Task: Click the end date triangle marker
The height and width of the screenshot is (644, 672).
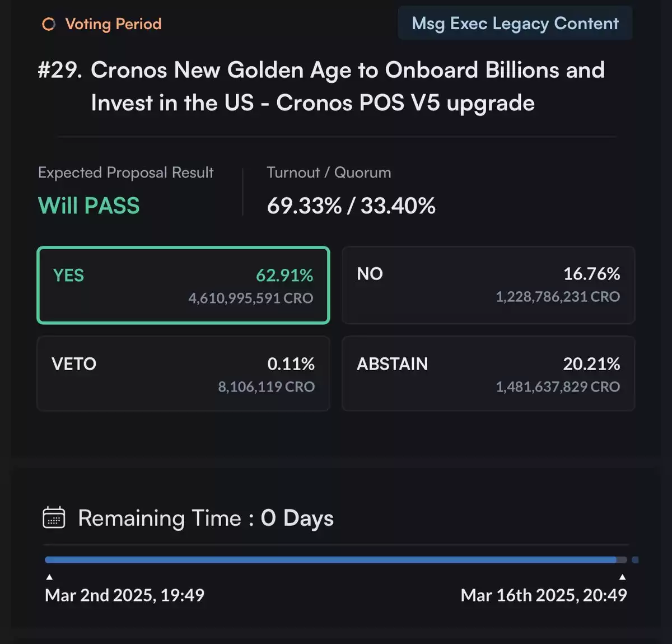Action: point(622,576)
